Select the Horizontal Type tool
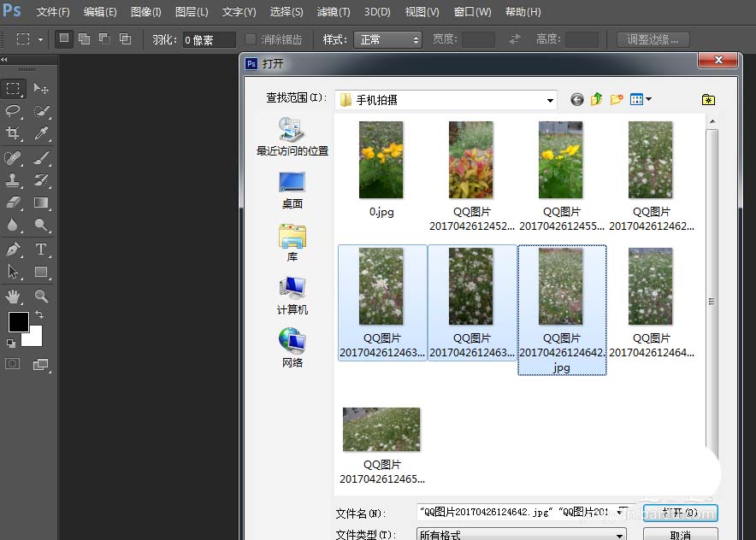Screen dimensions: 756x540 (x=41, y=249)
